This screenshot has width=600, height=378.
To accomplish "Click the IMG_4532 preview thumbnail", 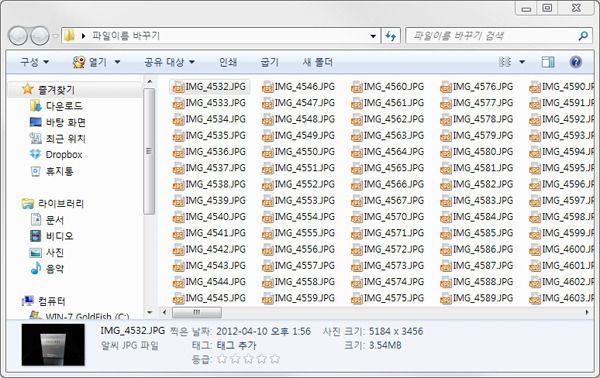I will 53,345.
